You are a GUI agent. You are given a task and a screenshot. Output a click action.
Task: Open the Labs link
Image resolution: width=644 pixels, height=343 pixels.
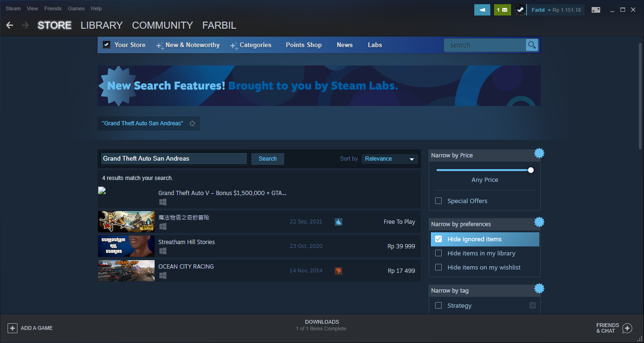(x=375, y=45)
